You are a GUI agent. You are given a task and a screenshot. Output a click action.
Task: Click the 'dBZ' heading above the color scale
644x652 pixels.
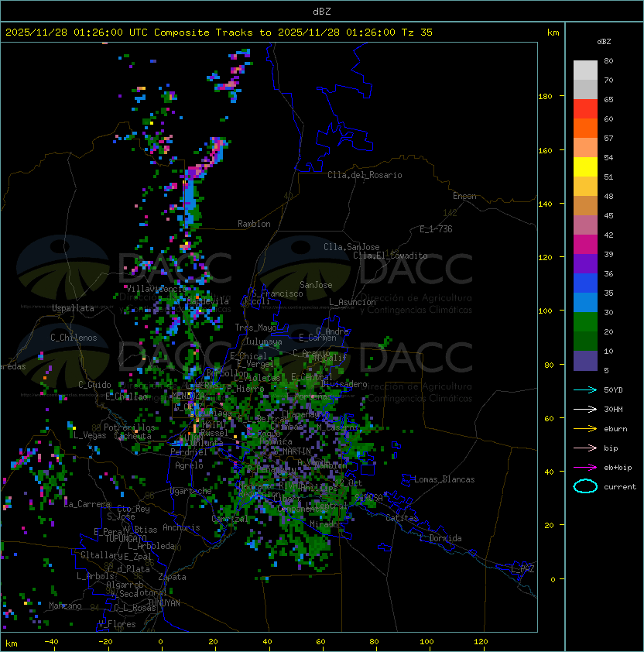[604, 42]
